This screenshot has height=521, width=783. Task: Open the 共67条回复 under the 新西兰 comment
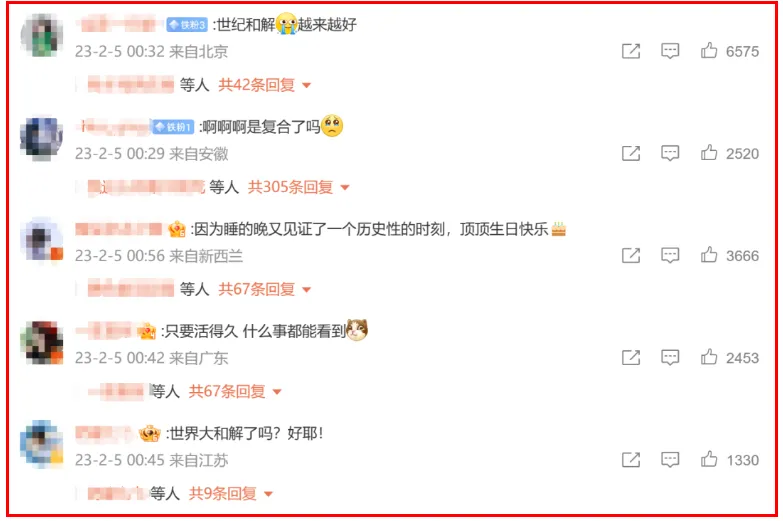pyautogui.click(x=265, y=289)
